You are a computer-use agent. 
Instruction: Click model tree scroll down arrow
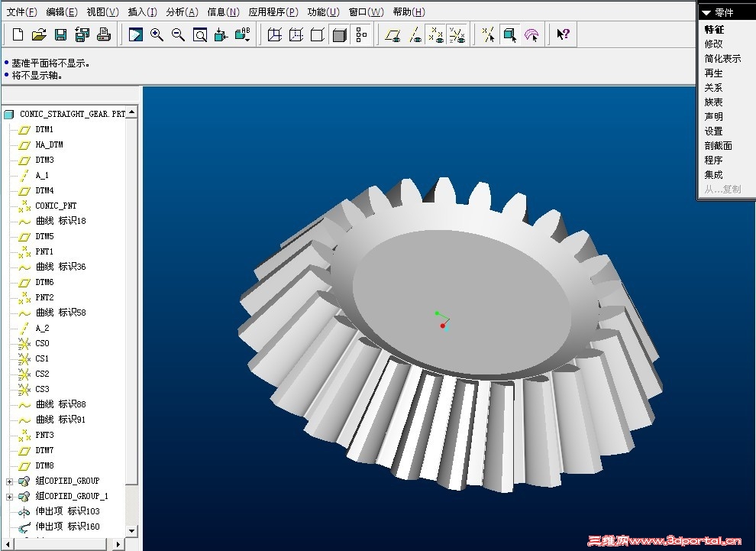tap(131, 530)
